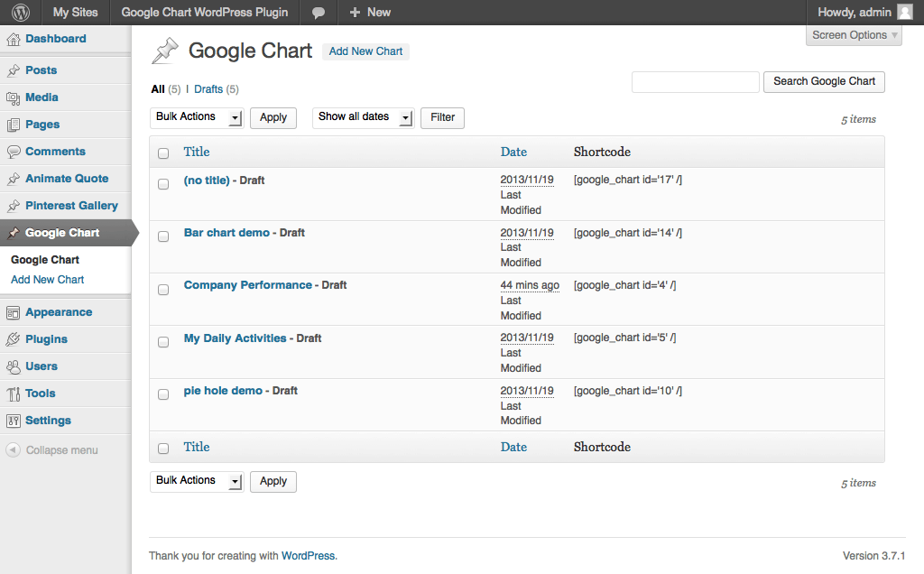Click the Google Chart pin icon in sidebar
924x574 pixels.
(x=13, y=234)
